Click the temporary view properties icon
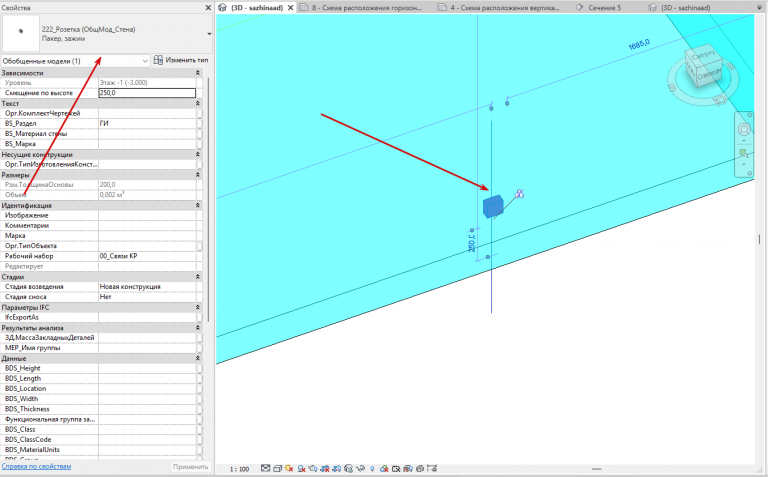 tap(396, 469)
